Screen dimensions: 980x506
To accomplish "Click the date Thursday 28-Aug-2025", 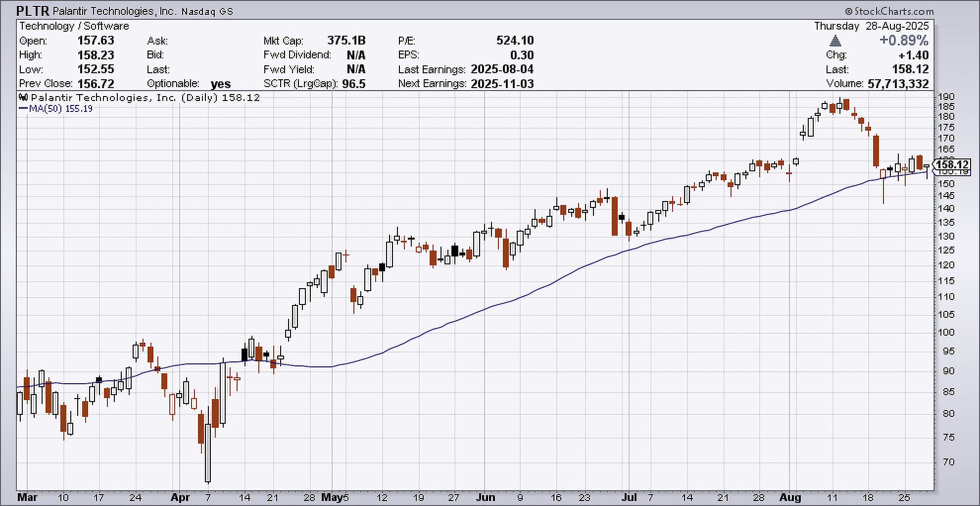I will [872, 26].
